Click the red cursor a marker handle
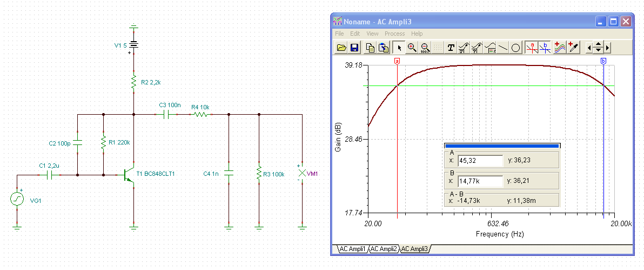This screenshot has height=270, width=644. (x=397, y=61)
